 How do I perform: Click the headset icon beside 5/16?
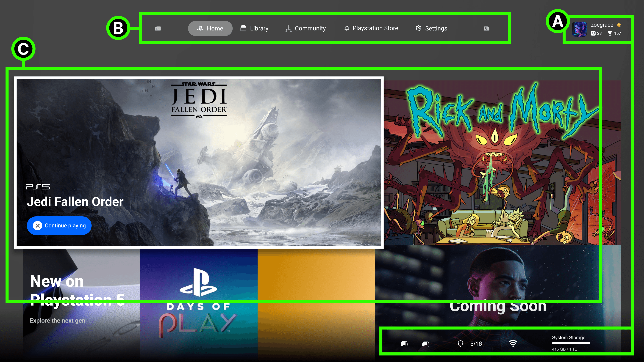(460, 344)
